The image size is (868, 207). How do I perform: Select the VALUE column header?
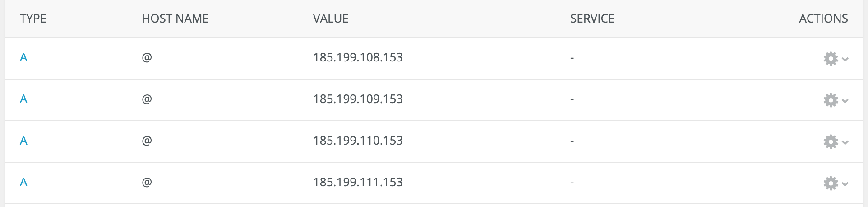tap(331, 19)
